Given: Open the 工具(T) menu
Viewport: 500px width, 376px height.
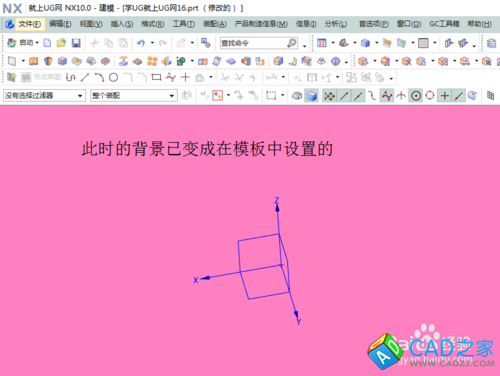Looking at the screenshot, I should tap(184, 24).
